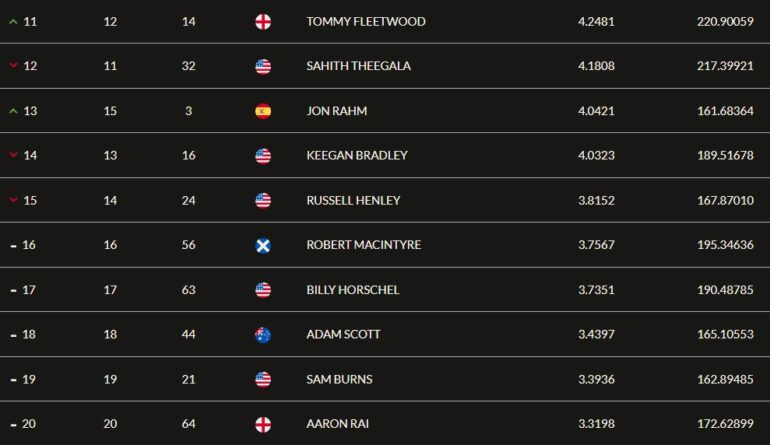770x445 pixels.
Task: Click the red down arrow at rank 12
Action: tap(13, 65)
